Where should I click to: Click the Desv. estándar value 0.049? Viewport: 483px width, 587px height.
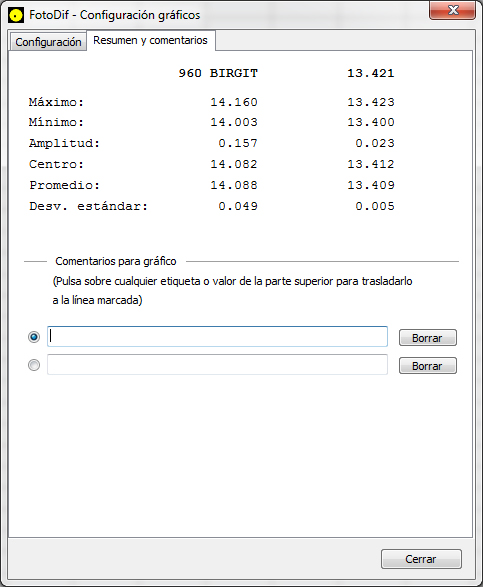[x=238, y=206]
